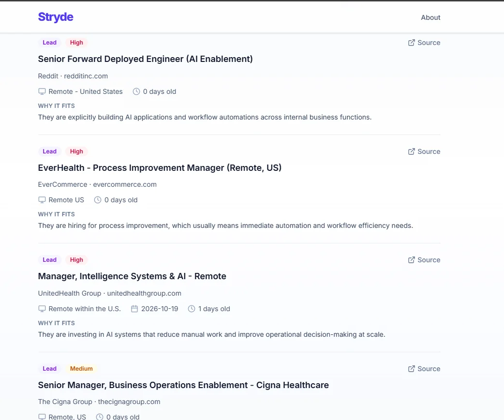
Task: Click the 2026-10-19 date text
Action: pyautogui.click(x=160, y=309)
